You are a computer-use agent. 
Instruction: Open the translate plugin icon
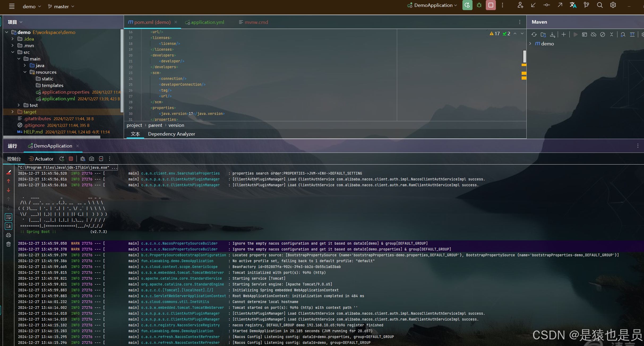[x=573, y=5]
